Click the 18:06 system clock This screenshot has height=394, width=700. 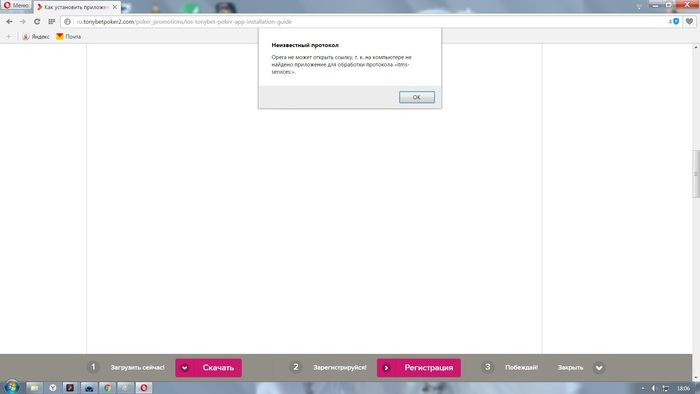tap(683, 388)
